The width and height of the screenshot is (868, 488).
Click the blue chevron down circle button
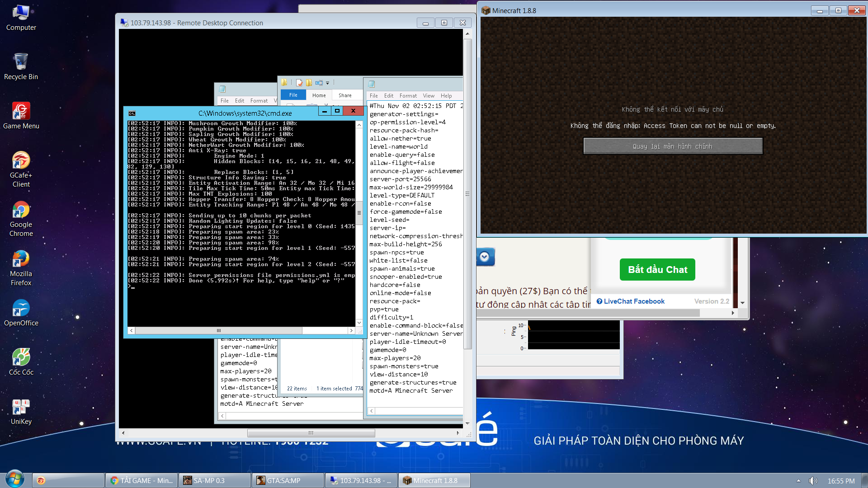(484, 257)
